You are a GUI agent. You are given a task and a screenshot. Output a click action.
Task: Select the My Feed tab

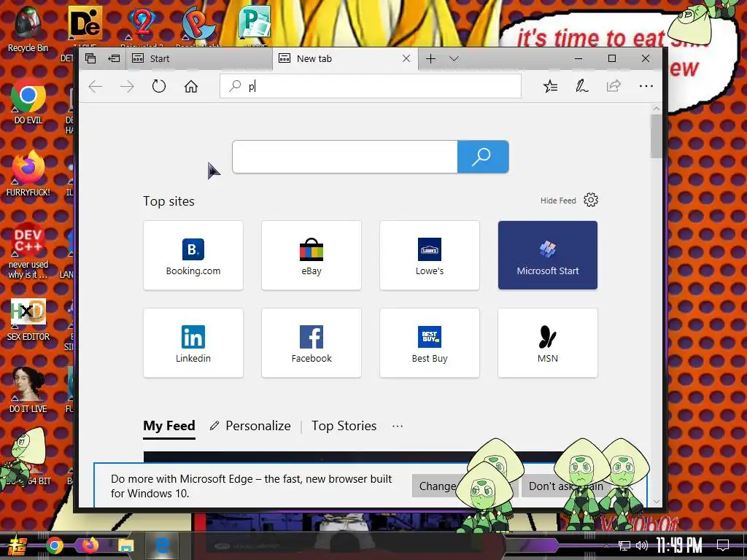point(169,426)
